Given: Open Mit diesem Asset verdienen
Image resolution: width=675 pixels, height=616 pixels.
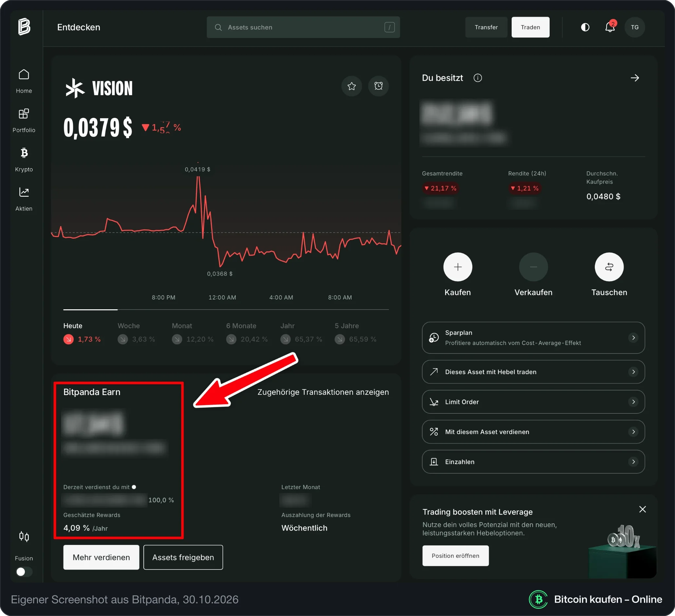Looking at the screenshot, I should pyautogui.click(x=533, y=431).
